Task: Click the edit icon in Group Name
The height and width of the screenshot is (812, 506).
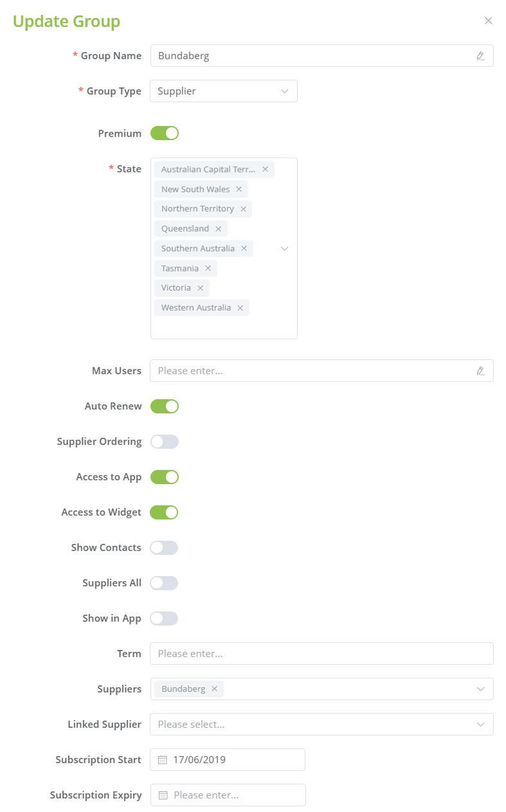Action: pyautogui.click(x=480, y=56)
